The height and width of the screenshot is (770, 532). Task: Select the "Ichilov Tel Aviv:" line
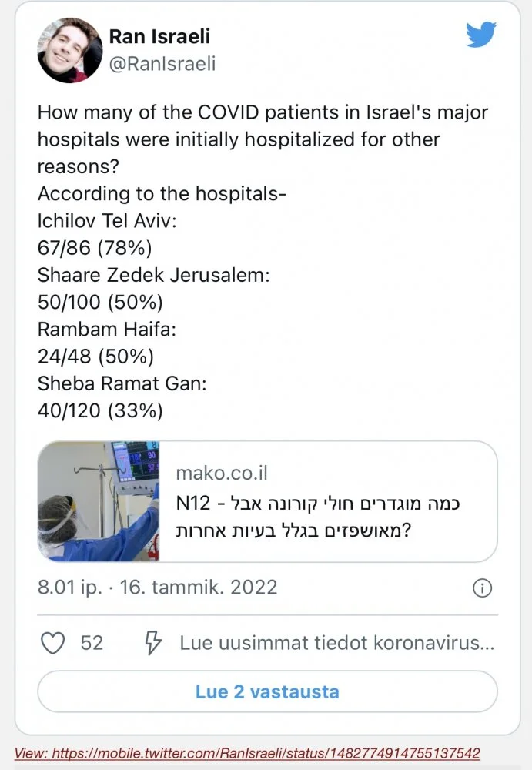click(108, 220)
